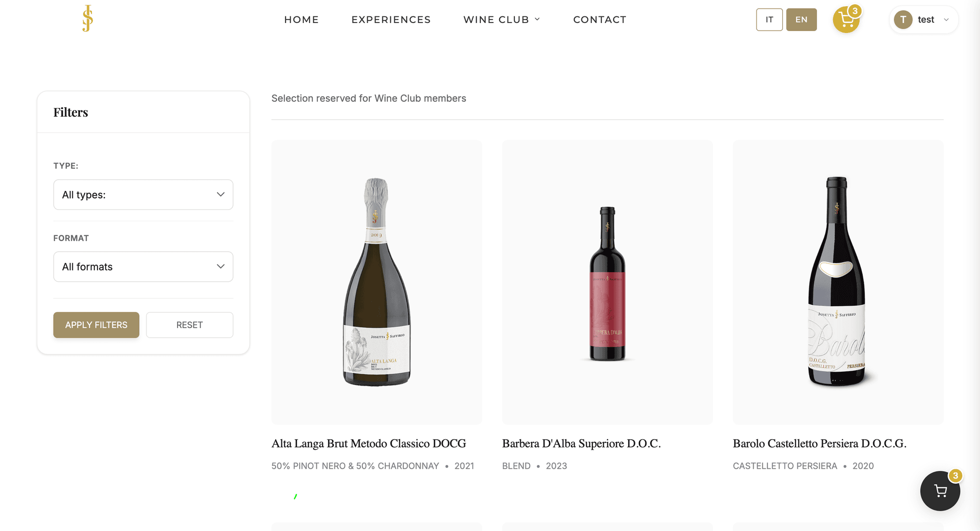The width and height of the screenshot is (980, 531).
Task: Click the Alta Langa bottle image
Action: [377, 282]
